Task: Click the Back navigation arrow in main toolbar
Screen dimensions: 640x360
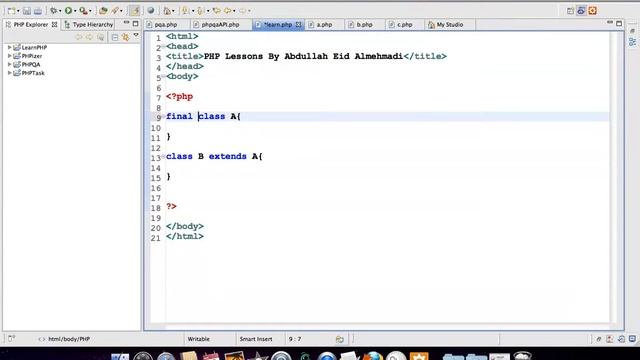Action: (228, 11)
